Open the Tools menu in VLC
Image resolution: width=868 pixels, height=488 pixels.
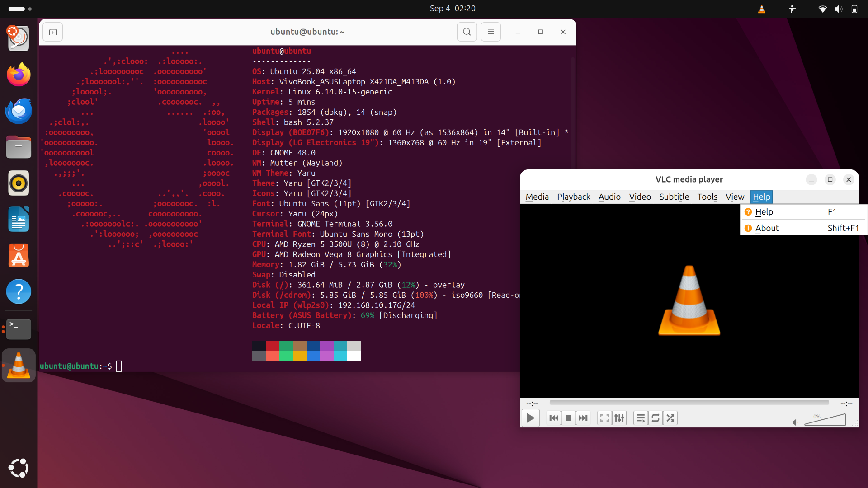(x=707, y=197)
